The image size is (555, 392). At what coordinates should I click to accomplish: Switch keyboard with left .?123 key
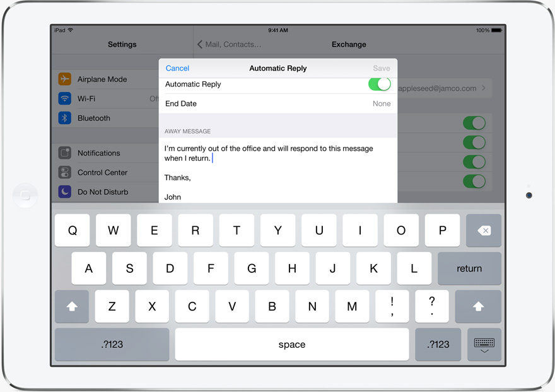tap(112, 345)
